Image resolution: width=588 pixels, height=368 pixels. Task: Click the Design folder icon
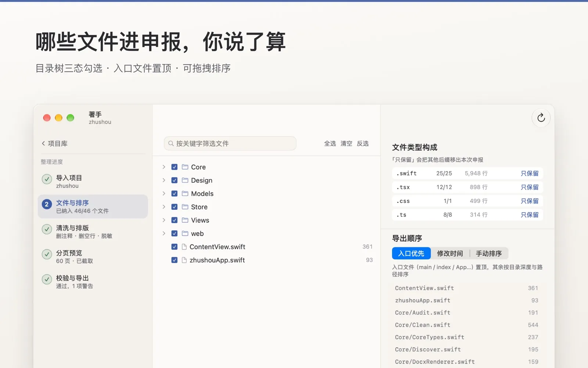[x=185, y=180]
